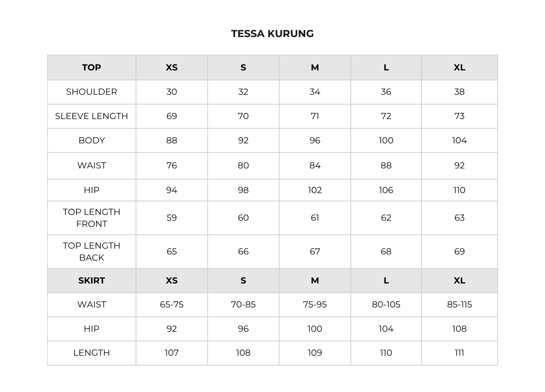Image resolution: width=545 pixels, height=392 pixels.
Task: Select skirt waist value 65-75
Action: pyautogui.click(x=171, y=305)
